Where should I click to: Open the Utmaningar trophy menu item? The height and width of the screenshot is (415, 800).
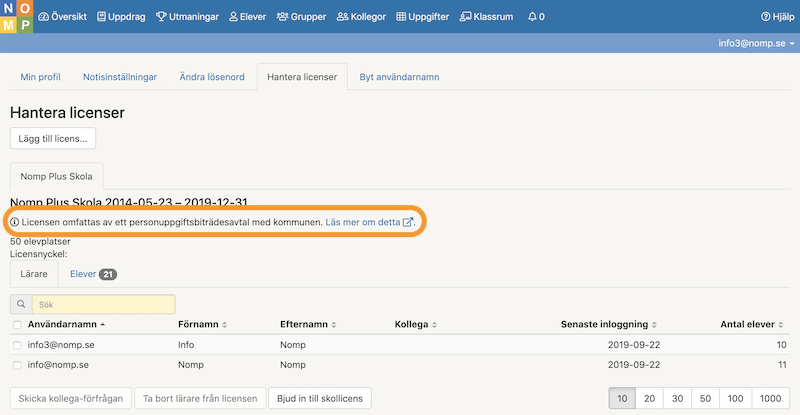pyautogui.click(x=187, y=17)
